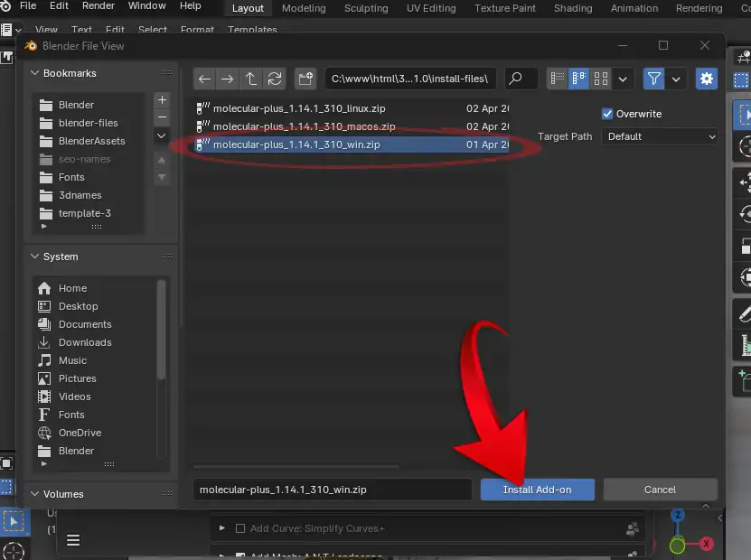Expand Add Curve: Simplify Curves+ add-on
Screen dimensions: 751x560
click(x=221, y=527)
